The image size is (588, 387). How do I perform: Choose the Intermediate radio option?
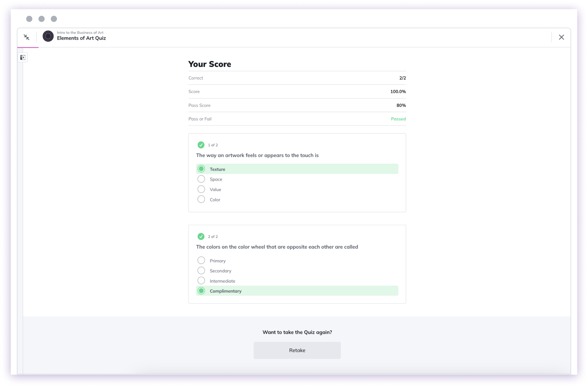201,280
